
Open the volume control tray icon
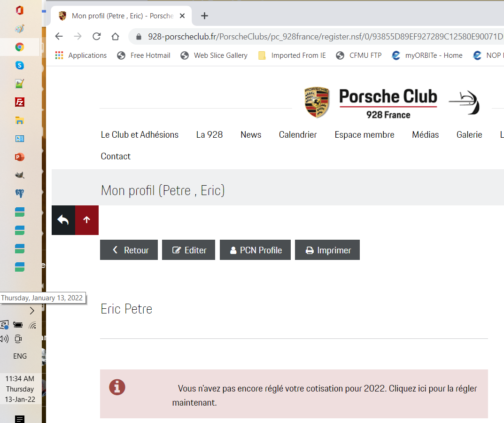4,339
